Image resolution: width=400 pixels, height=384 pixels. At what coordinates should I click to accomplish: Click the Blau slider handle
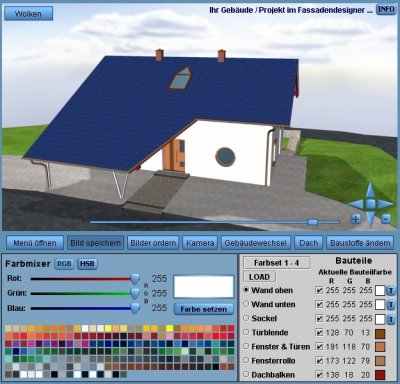click(135, 308)
